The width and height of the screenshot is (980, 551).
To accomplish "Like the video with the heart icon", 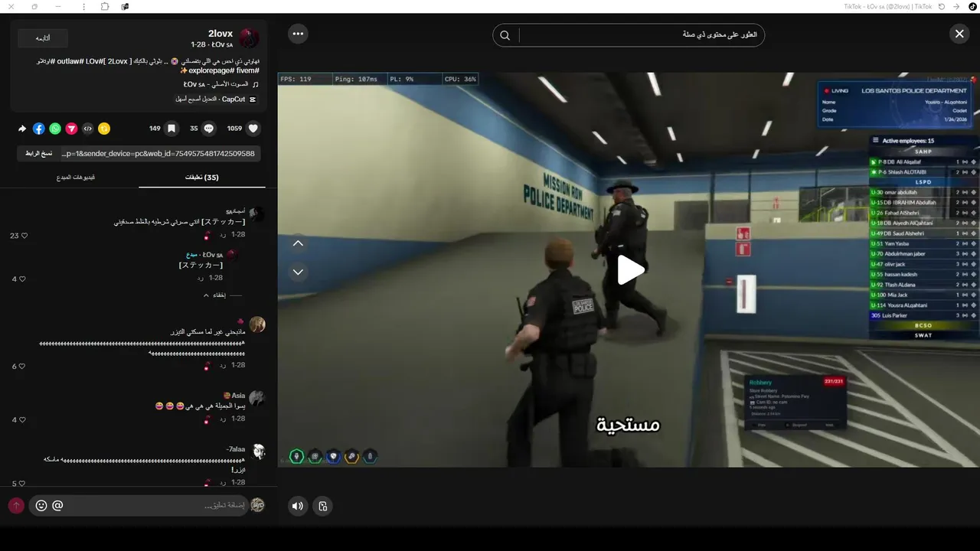I will point(253,129).
